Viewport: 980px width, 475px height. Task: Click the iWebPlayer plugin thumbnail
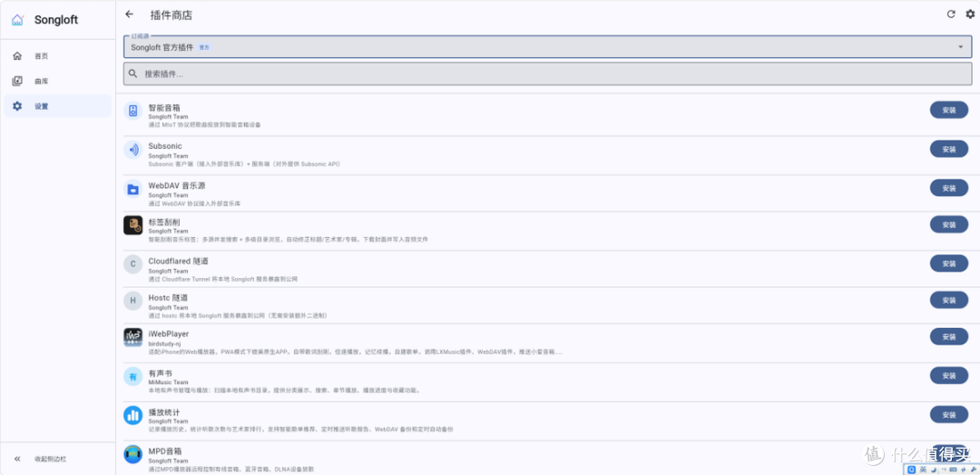[x=133, y=337]
